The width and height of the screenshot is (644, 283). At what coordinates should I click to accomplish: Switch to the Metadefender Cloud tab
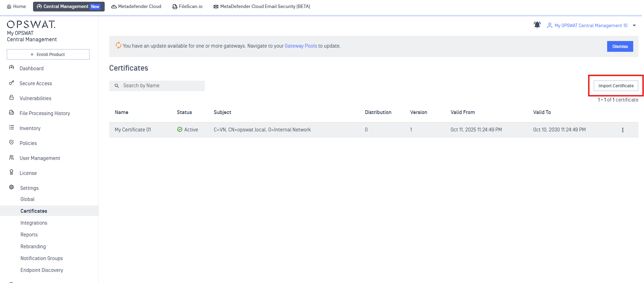[136, 7]
